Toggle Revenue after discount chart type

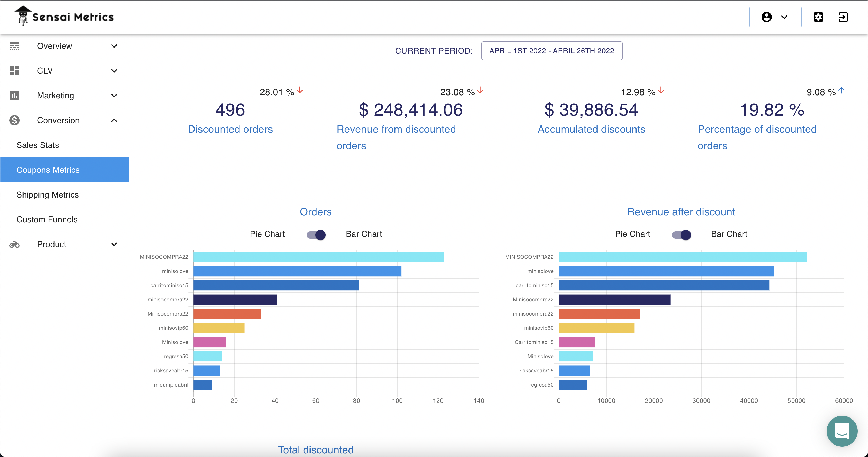[681, 234]
